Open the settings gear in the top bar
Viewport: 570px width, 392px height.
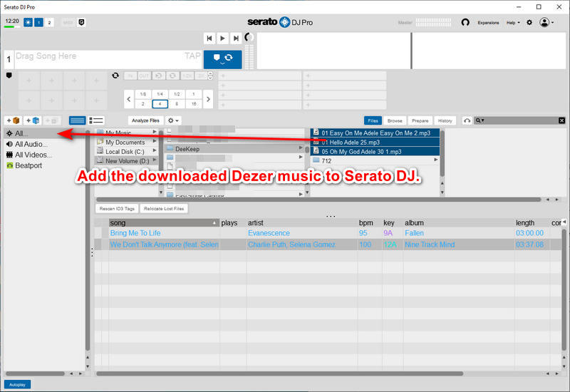click(529, 23)
